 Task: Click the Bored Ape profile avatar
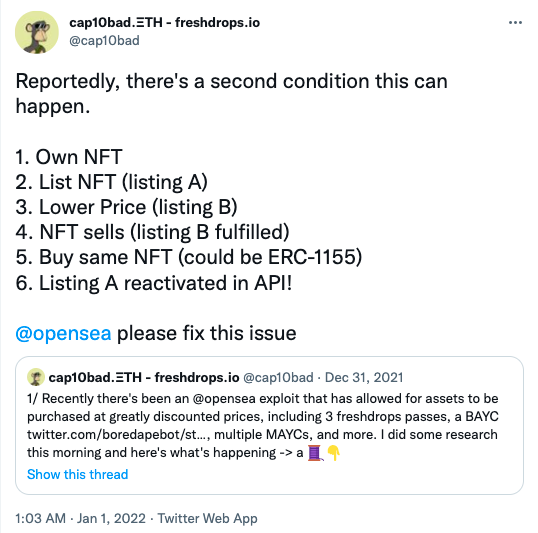pyautogui.click(x=37, y=33)
